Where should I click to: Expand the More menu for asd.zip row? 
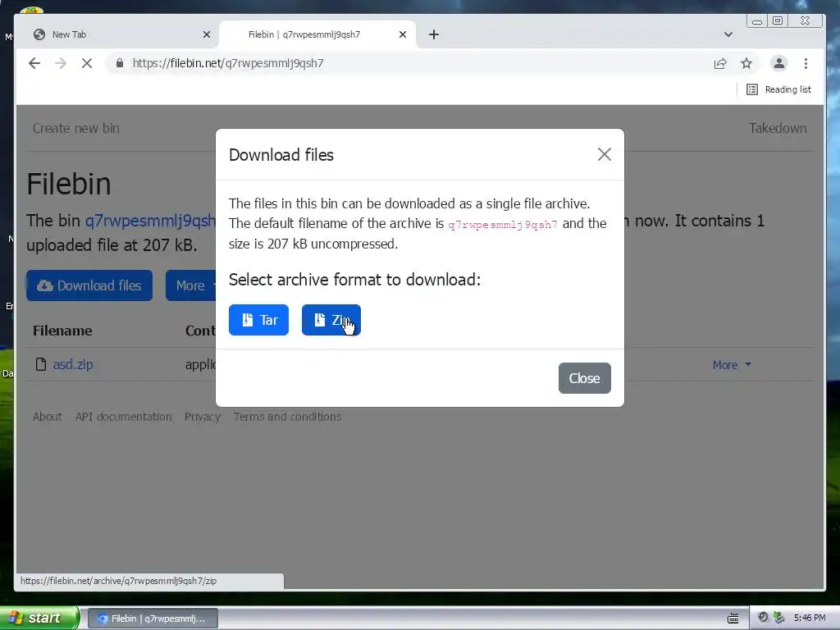pos(732,365)
